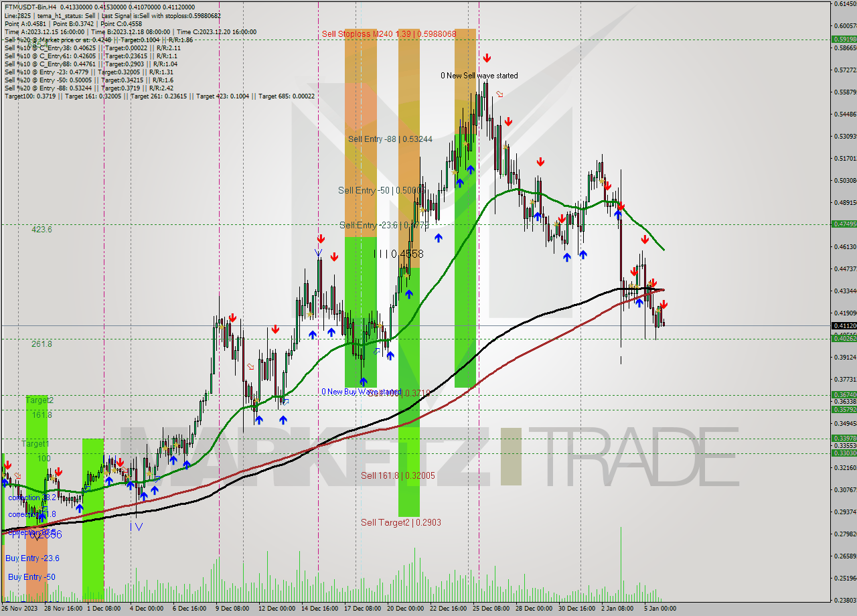857x616 pixels.
Task: Click the '4 Dec 00:00' date label
Action: pos(146,609)
